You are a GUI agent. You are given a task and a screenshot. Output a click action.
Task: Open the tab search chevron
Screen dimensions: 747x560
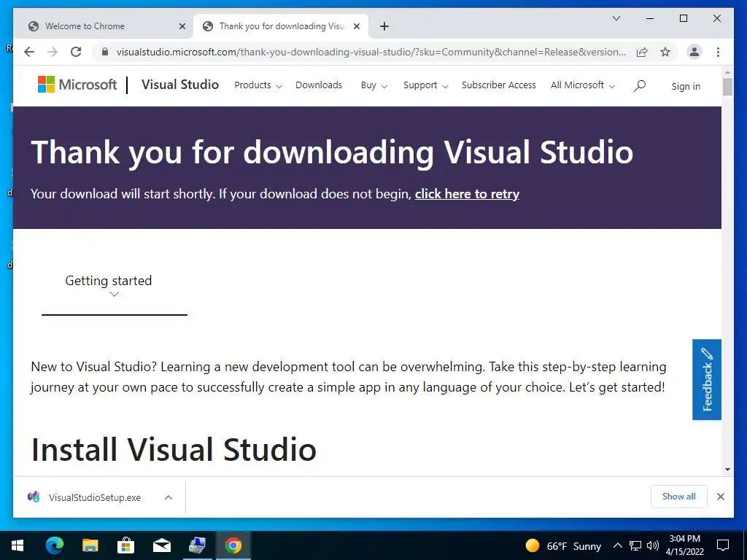(x=616, y=18)
